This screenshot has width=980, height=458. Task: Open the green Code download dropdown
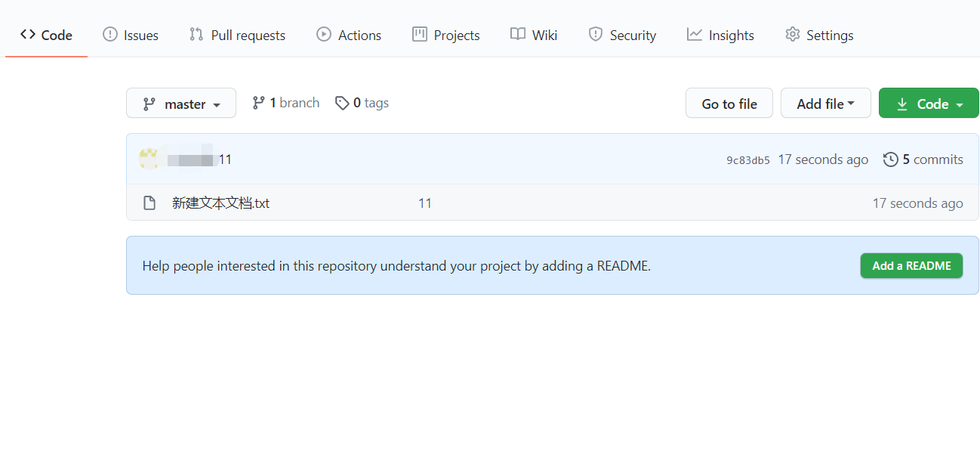pyautogui.click(x=929, y=104)
